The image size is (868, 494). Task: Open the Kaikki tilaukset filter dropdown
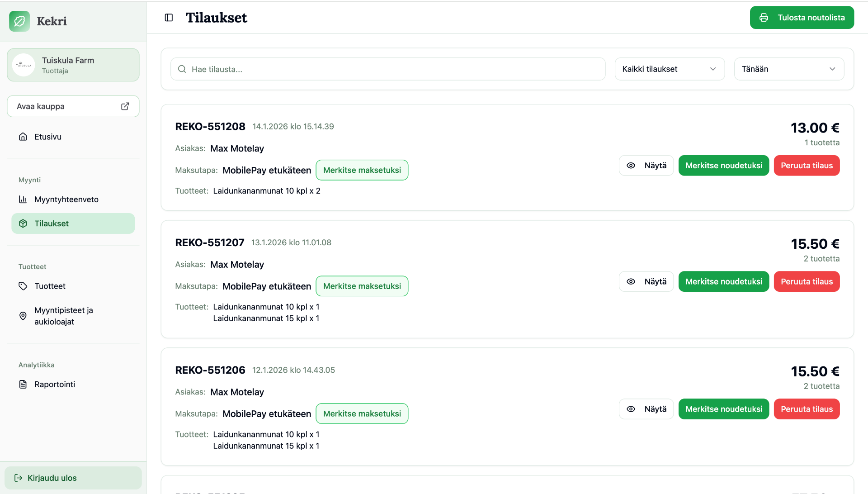[670, 69]
